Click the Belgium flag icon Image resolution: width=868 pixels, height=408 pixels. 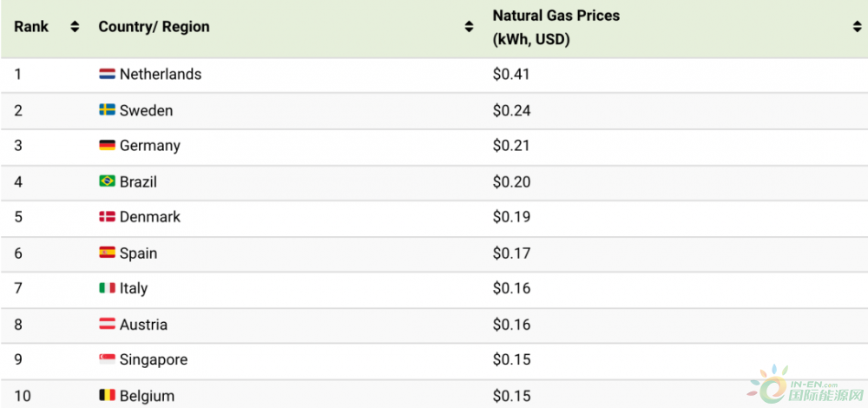pyautogui.click(x=107, y=395)
